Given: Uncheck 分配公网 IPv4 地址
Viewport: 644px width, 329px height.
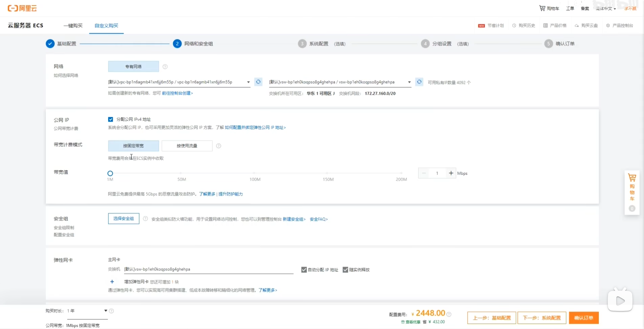Looking at the screenshot, I should pos(110,119).
